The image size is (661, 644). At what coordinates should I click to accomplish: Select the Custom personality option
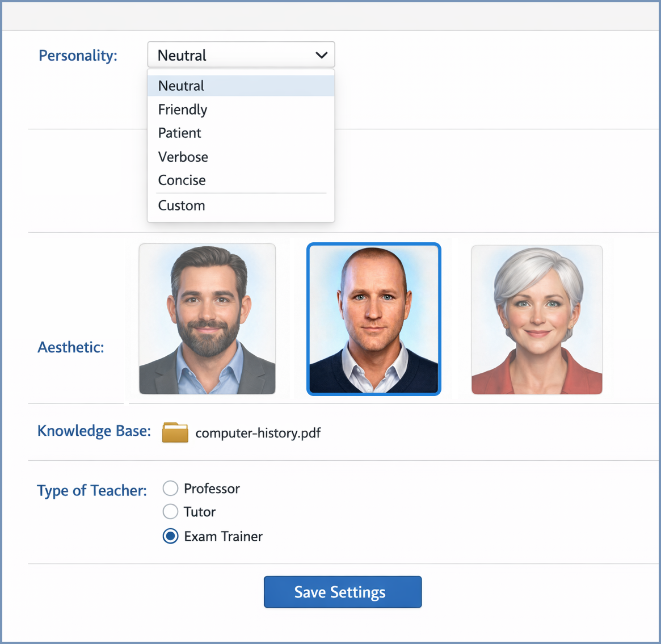pos(241,205)
